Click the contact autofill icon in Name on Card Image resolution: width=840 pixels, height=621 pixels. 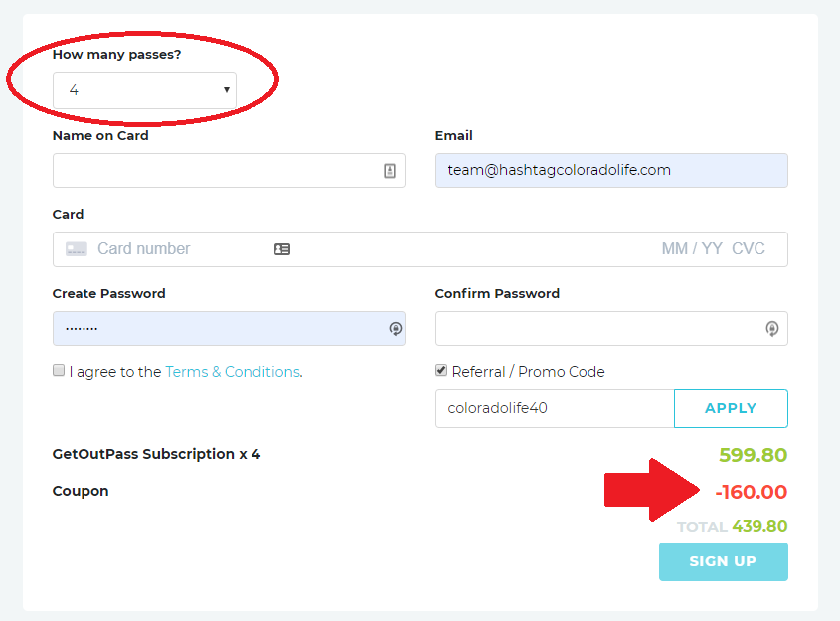click(390, 171)
